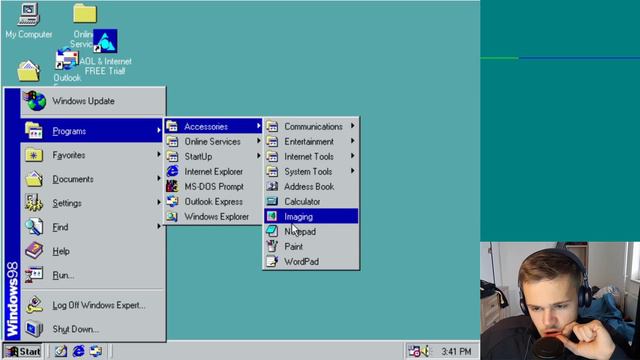Viewport: 640px width, 360px height.
Task: Expand the Accessories submenu arrow
Action: [259, 126]
